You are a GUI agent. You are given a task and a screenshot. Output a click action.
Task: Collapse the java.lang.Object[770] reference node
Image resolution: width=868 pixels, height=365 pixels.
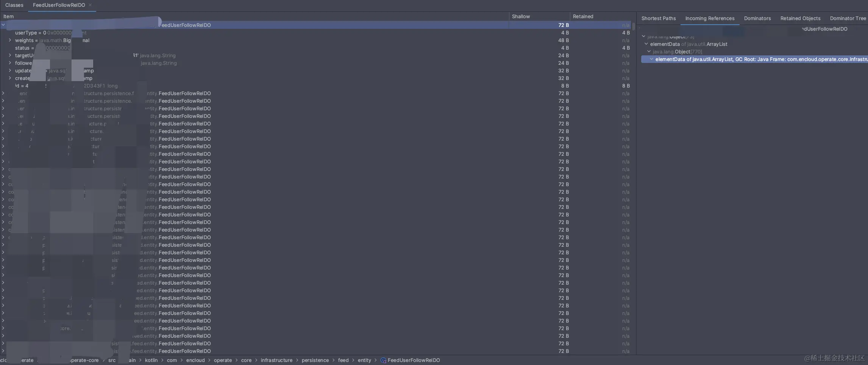click(649, 52)
